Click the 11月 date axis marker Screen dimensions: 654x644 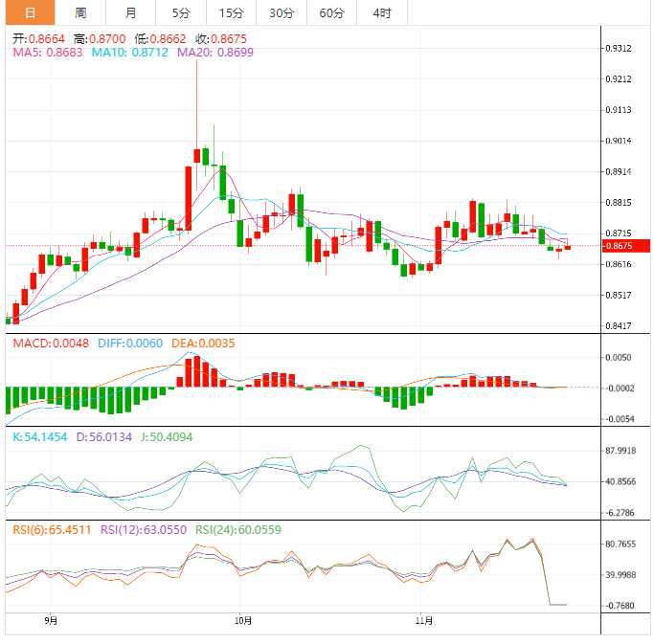click(x=424, y=621)
